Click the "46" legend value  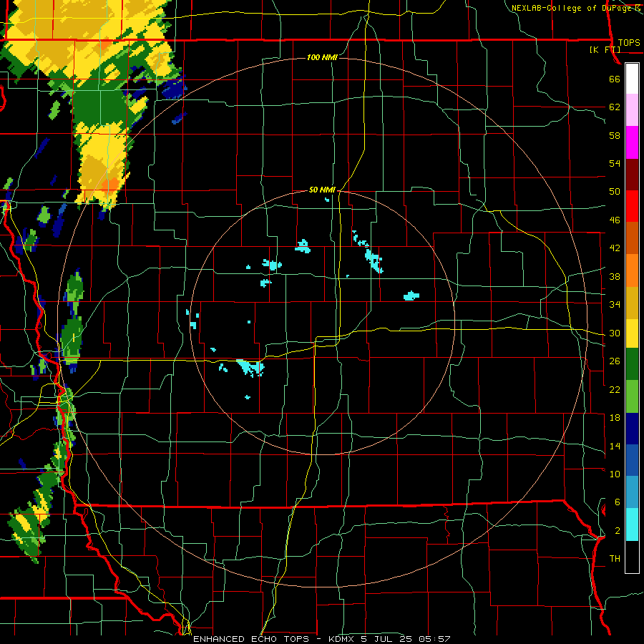click(x=615, y=220)
